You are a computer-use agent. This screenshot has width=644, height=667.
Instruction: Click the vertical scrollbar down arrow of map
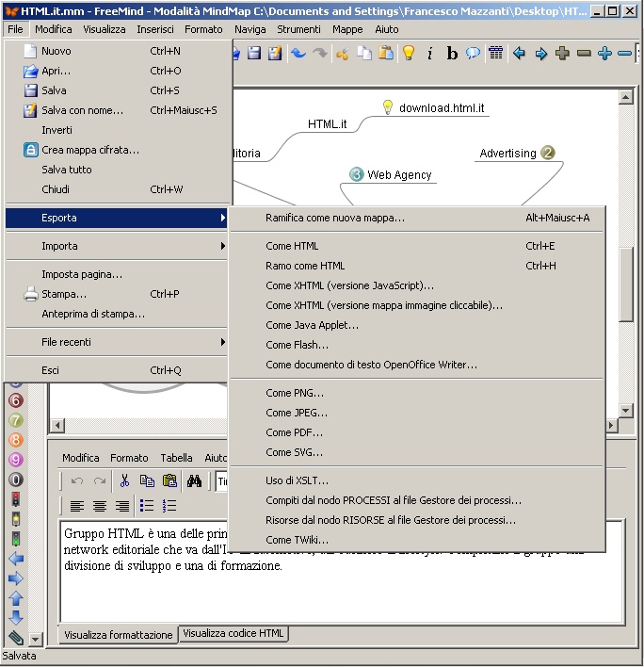626,411
